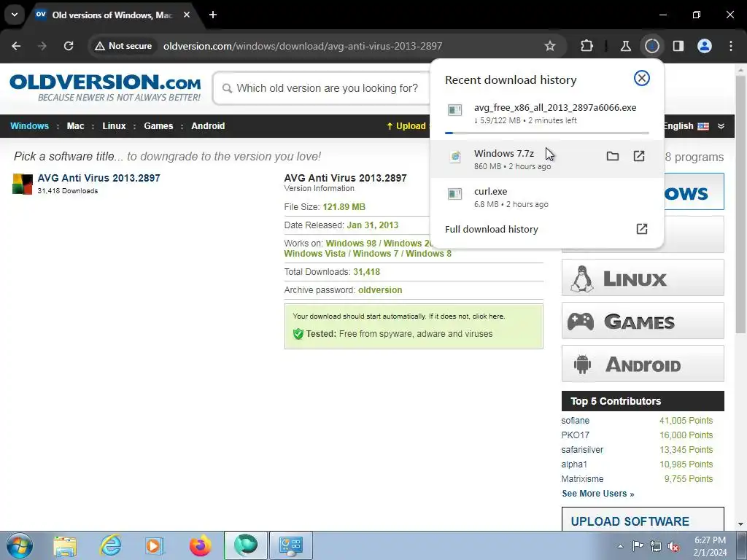
Task: Click the muted volume tray icon
Action: [x=673, y=546]
